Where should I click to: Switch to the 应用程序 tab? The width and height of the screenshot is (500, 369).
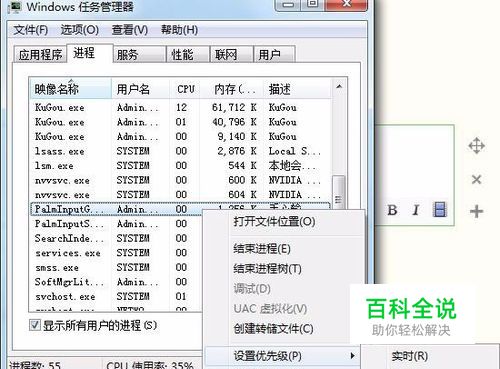pos(40,54)
